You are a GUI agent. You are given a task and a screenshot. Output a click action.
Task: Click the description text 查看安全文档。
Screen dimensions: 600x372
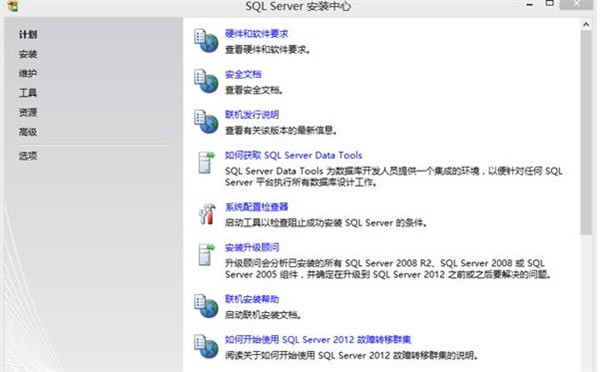click(254, 90)
